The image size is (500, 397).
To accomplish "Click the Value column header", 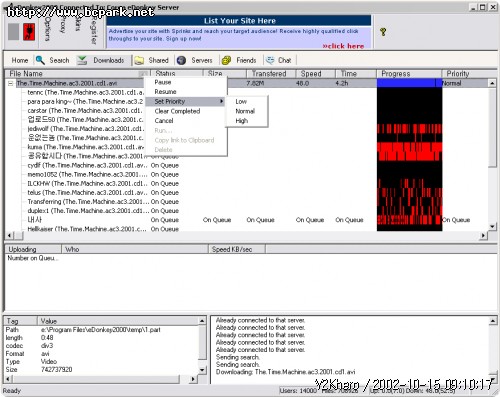I will point(118,321).
